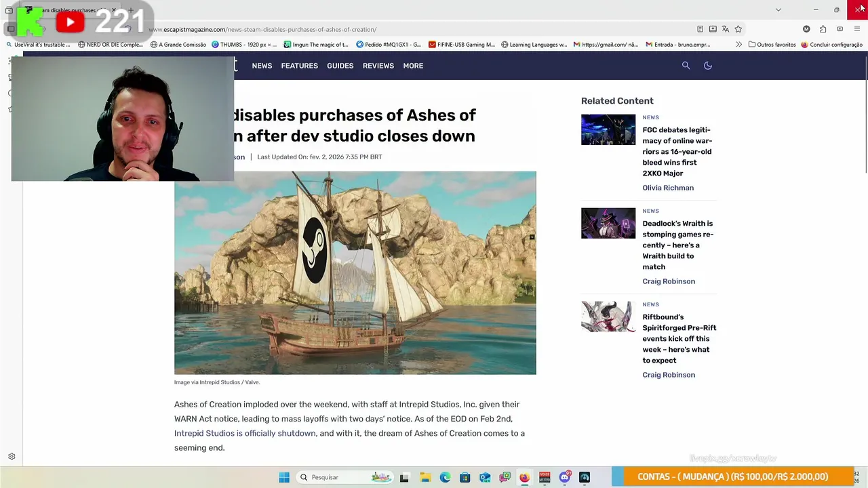This screenshot has width=868, height=488.
Task: Click the translate page icon
Action: click(725, 29)
